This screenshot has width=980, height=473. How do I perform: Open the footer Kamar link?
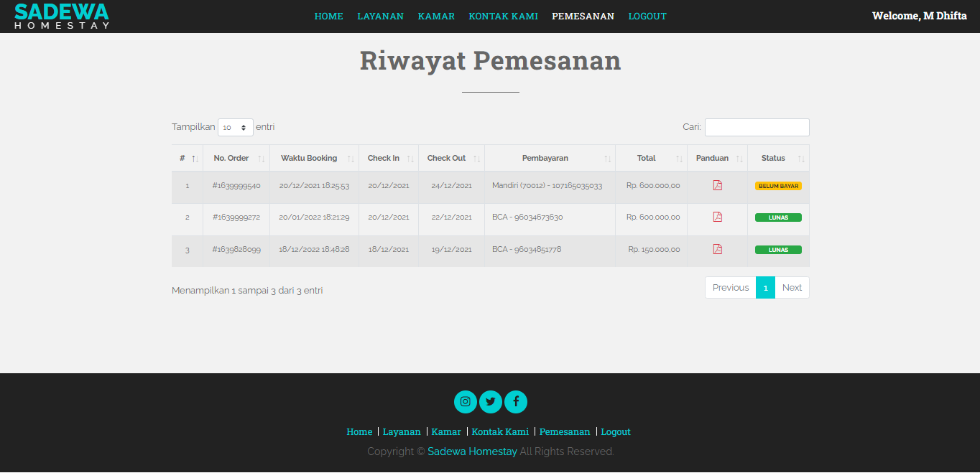(x=446, y=431)
